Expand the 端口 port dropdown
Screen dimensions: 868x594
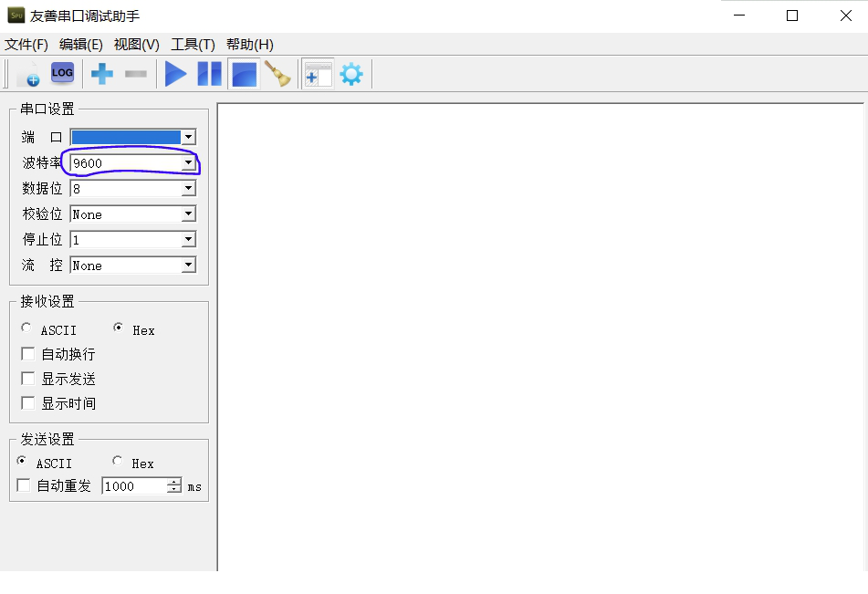coord(188,137)
